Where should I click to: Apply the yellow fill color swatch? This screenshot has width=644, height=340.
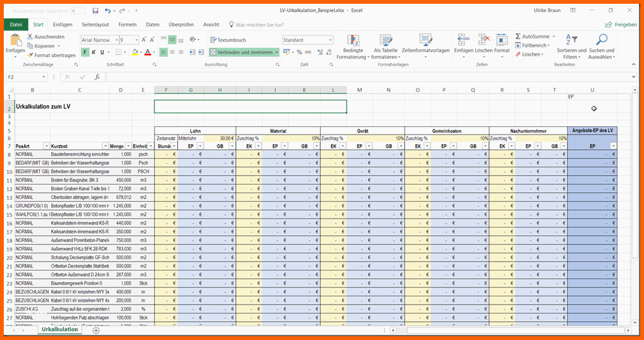(x=135, y=52)
